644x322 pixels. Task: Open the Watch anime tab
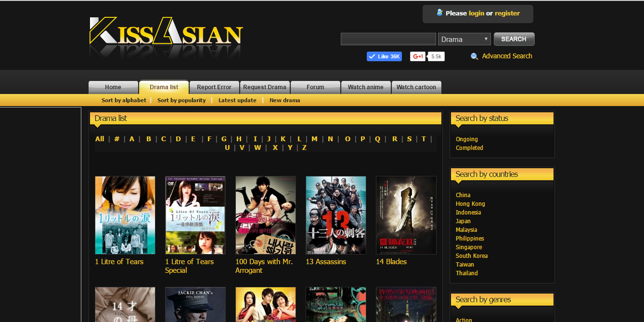(366, 87)
